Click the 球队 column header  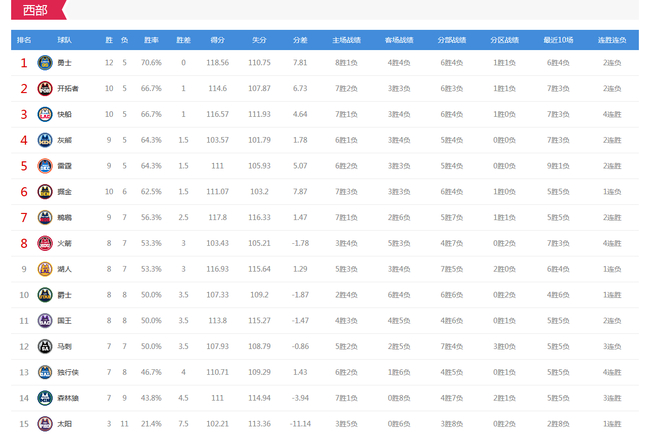pos(64,40)
